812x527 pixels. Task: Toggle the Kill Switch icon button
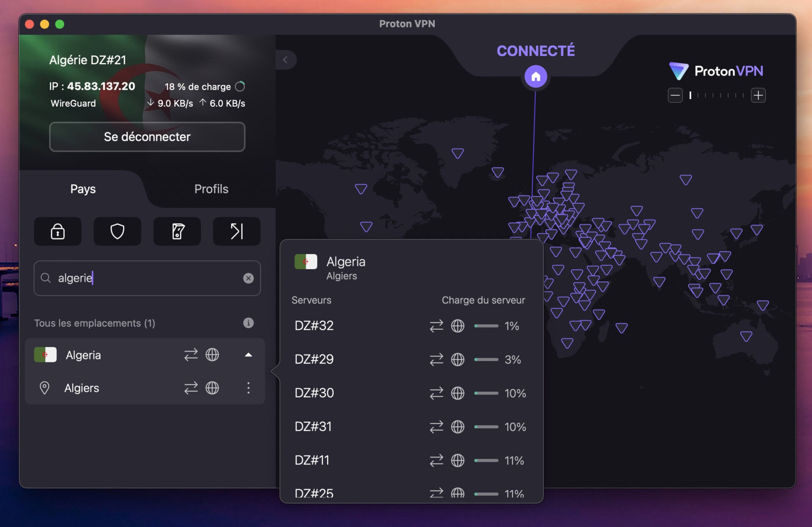point(177,231)
